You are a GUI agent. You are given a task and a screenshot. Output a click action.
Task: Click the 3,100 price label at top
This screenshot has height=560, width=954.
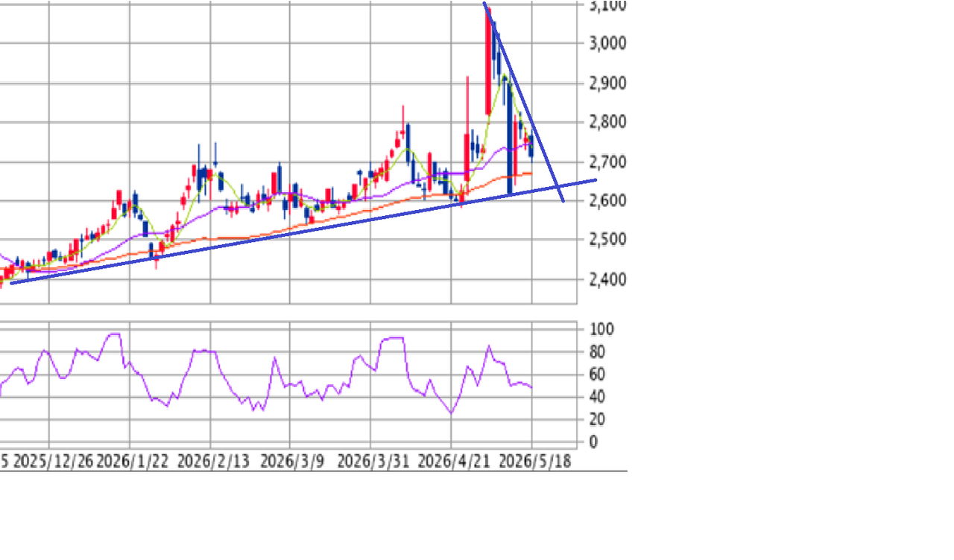coord(607,6)
